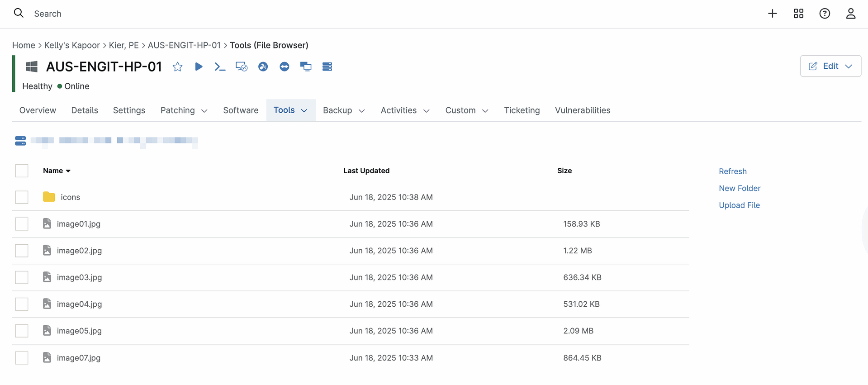Click the TeamViewer arrows icon

[x=285, y=67]
